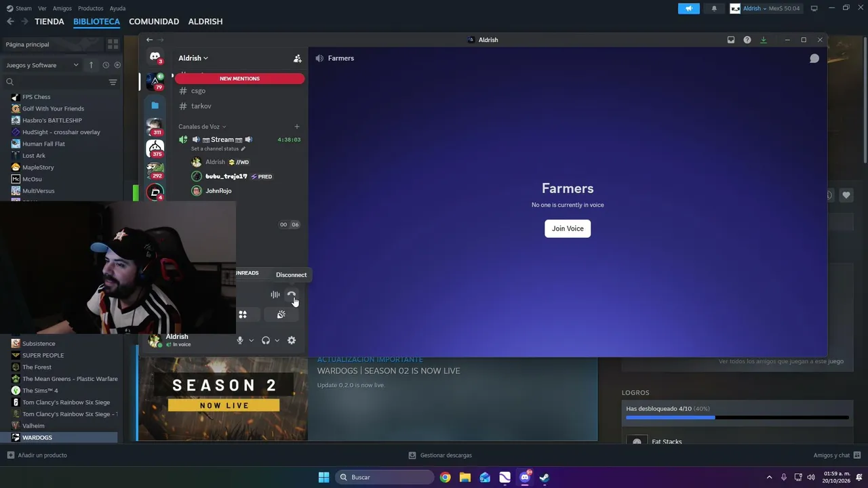
Task: Switch Steam library to grid collections view
Action: point(113,44)
